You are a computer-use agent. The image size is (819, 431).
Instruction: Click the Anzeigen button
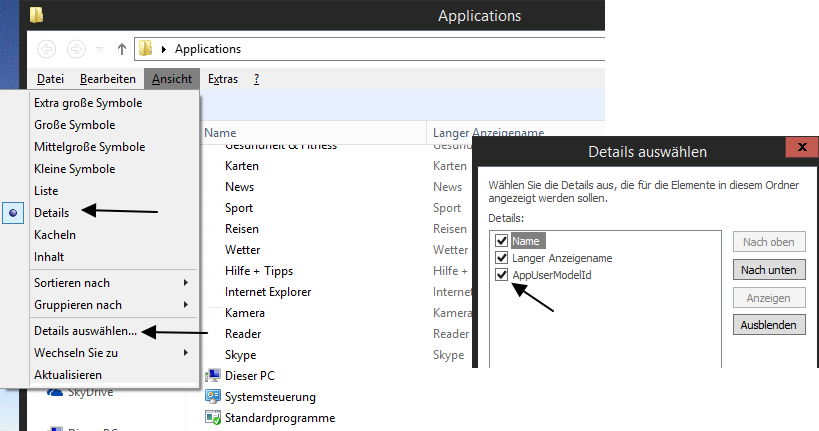pyautogui.click(x=769, y=298)
